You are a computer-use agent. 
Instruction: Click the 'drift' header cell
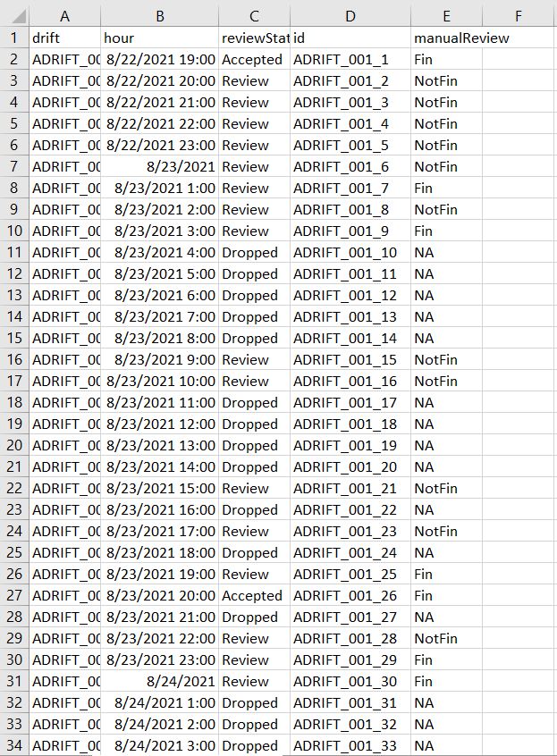(64, 38)
